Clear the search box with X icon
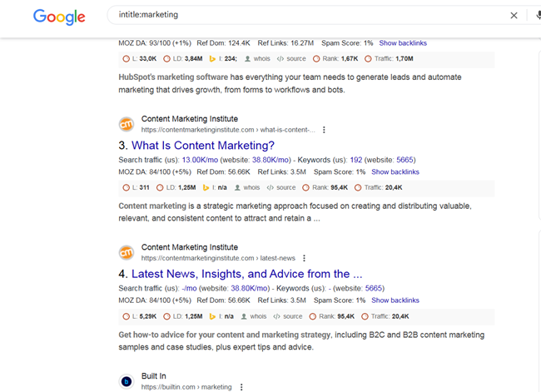Viewport: 541px width, 392px height. point(514,15)
